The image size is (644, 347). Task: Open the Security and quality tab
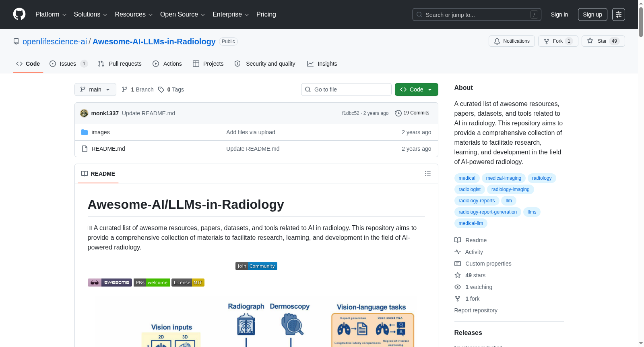265,64
